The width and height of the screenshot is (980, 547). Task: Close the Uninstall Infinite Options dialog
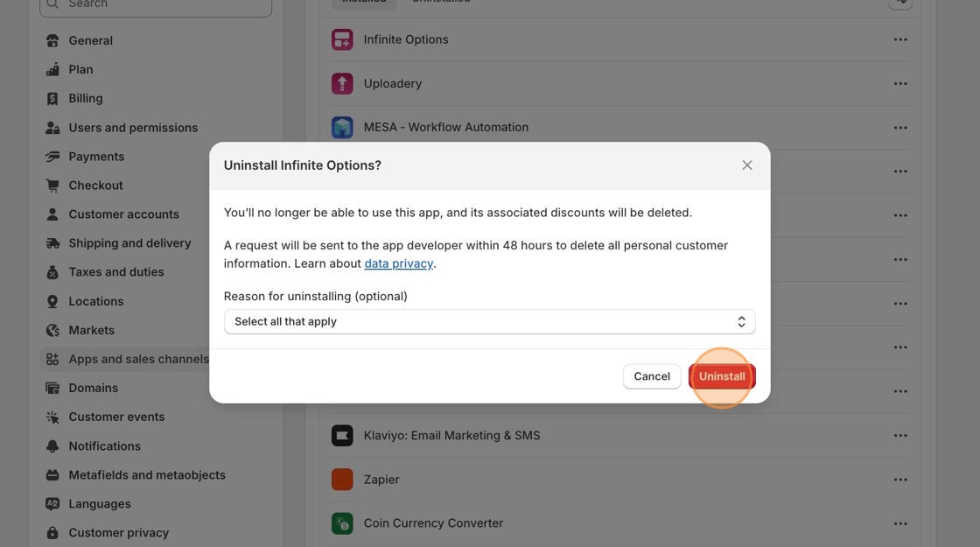coord(747,165)
